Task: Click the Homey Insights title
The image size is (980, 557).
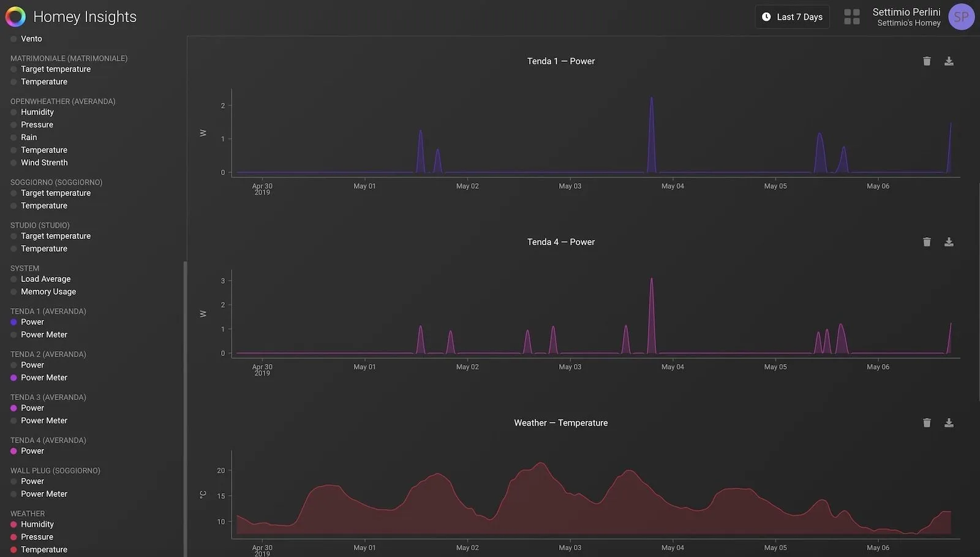Action: tap(85, 17)
